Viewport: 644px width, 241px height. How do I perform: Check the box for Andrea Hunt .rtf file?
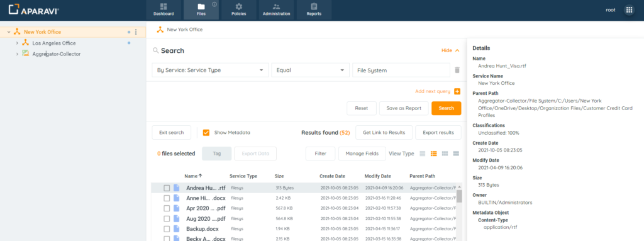167,188
